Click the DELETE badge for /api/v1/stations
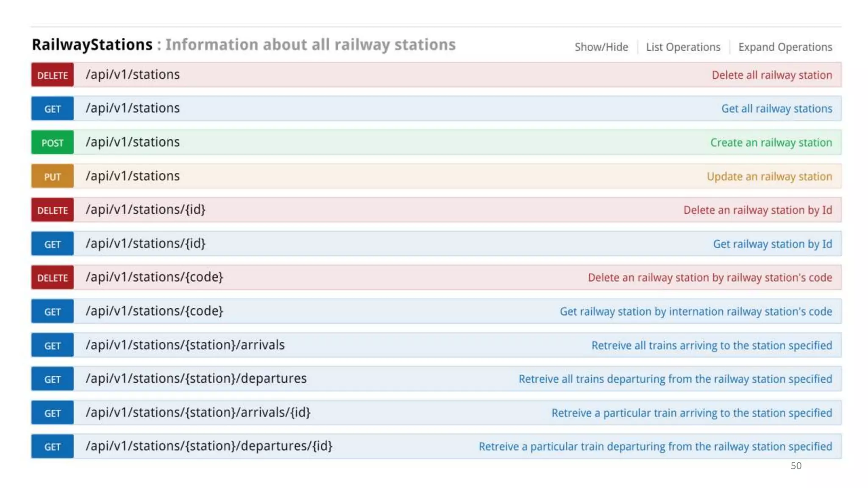Image resolution: width=868 pixels, height=488 pixels. (52, 75)
